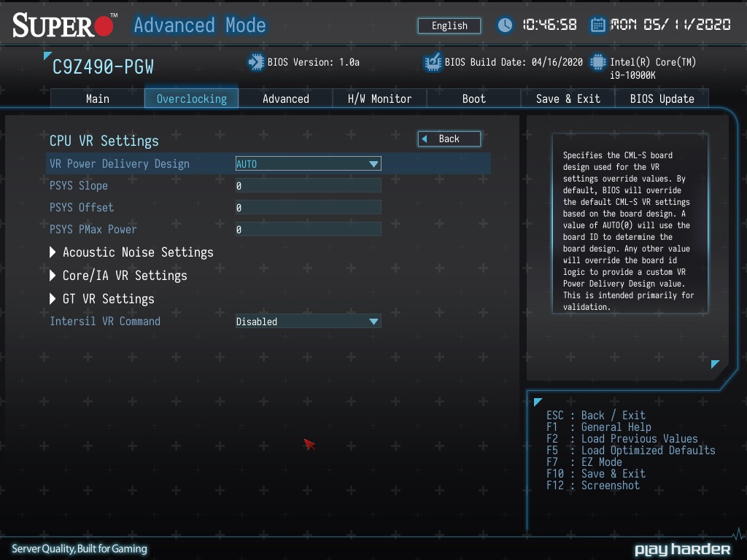The height and width of the screenshot is (560, 747).
Task: Click the play harder logo
Action: [x=682, y=549]
